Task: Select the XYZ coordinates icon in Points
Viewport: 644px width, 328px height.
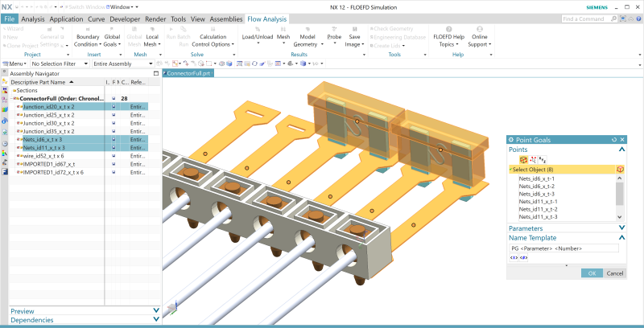Action: (543, 159)
